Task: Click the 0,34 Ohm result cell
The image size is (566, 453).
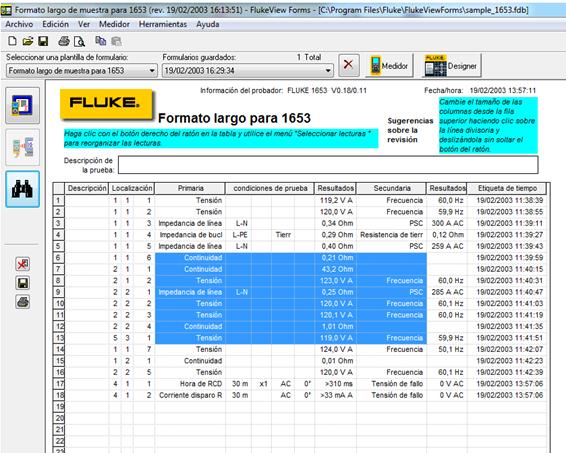Action: coord(336,223)
